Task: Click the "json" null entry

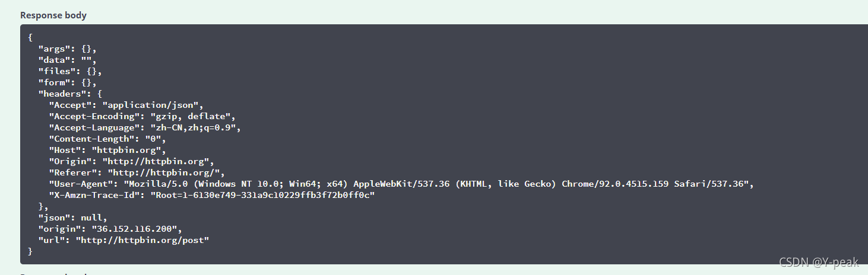Action: tap(72, 218)
